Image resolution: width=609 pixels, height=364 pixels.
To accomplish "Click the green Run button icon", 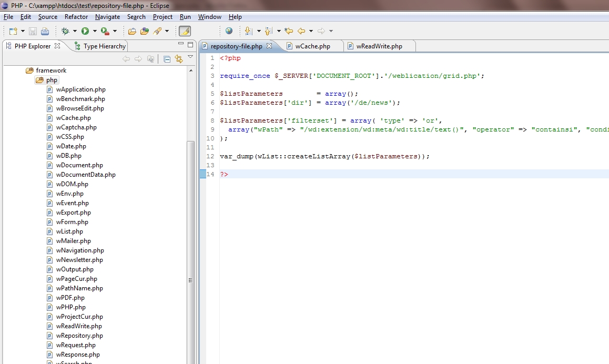I will [85, 31].
